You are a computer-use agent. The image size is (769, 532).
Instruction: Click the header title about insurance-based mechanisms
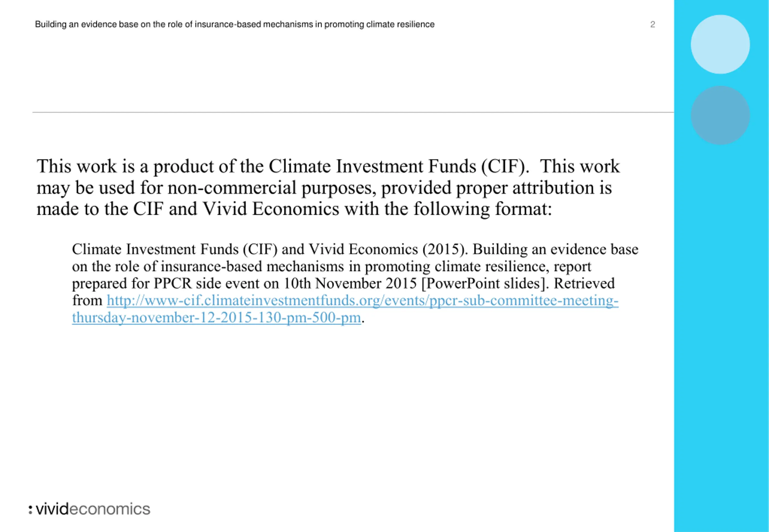click(235, 24)
